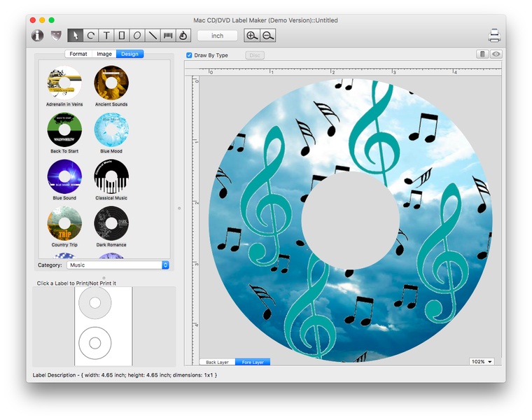532x420 pixels.
Task: Open the info button in toolbar
Action: click(38, 35)
